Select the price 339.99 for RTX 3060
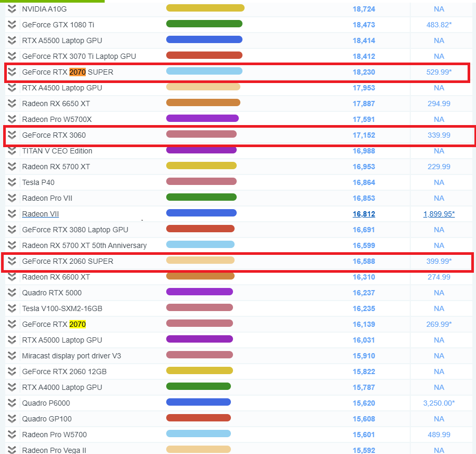Screen dimensions: 476x454 [439, 135]
